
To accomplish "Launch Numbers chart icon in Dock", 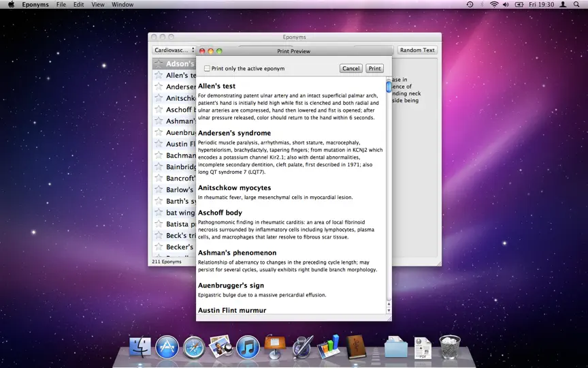I will (329, 346).
